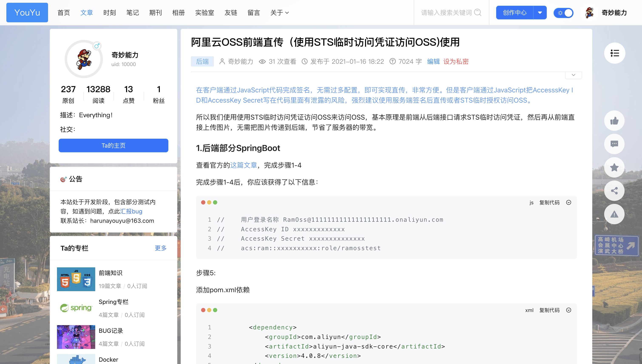Favorite this article via star icon

(615, 167)
